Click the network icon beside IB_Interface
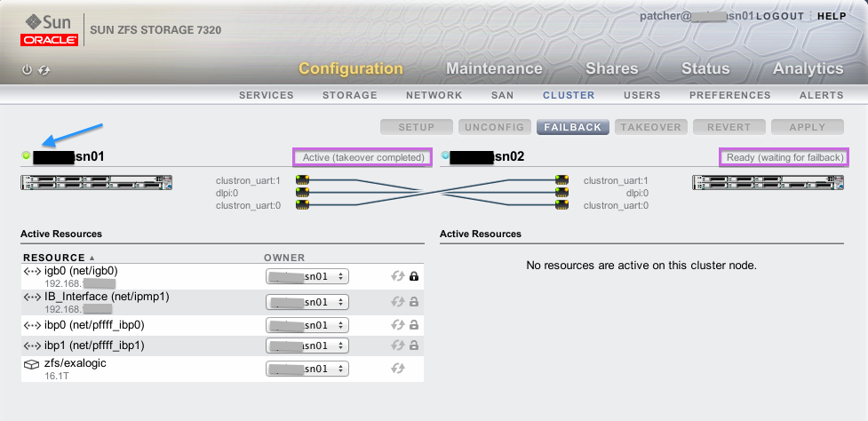The image size is (868, 421). click(x=32, y=297)
